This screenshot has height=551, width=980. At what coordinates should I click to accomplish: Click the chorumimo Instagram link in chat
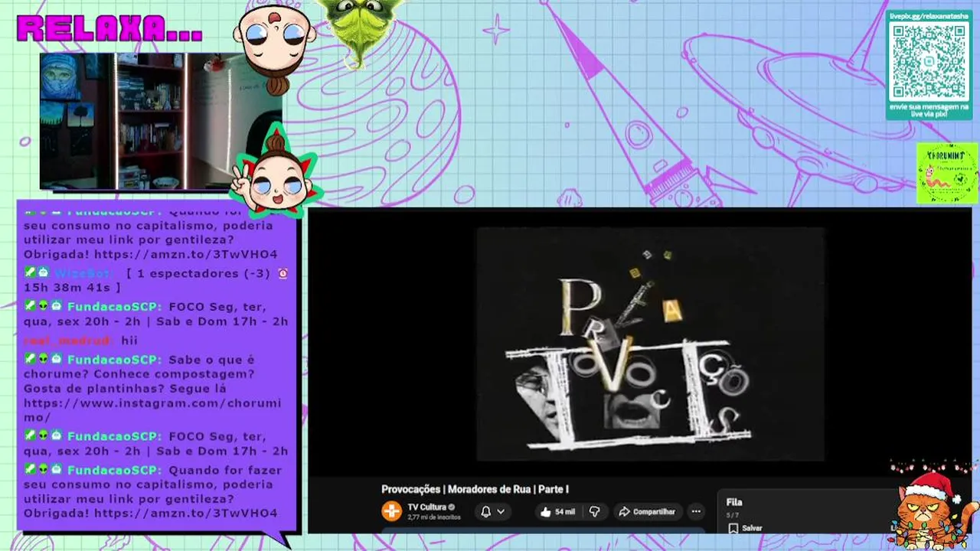152,410
